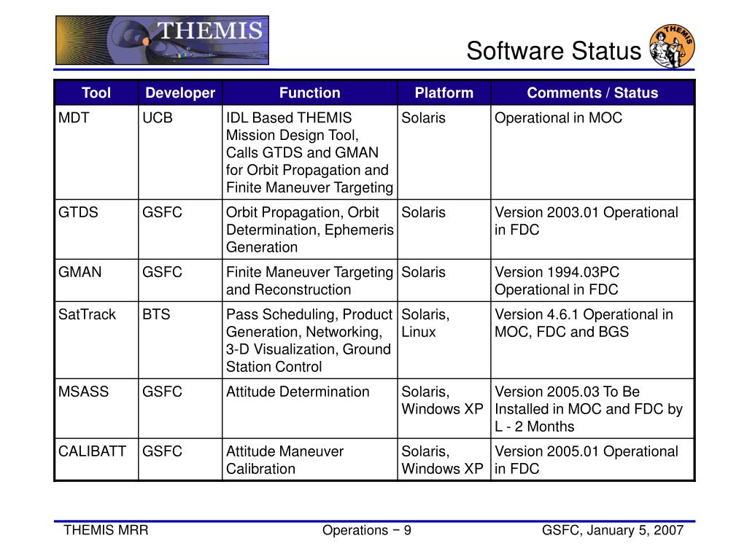Click the 'Attitude Maneuver Calibration' function cell
The height and width of the screenshot is (560, 747).
coord(309,459)
